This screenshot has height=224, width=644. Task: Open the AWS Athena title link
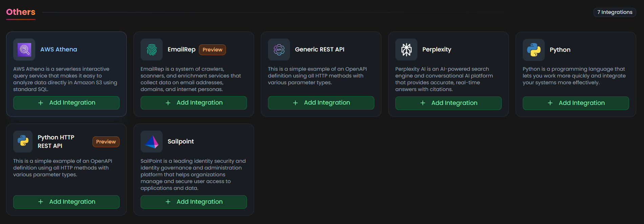(59, 49)
